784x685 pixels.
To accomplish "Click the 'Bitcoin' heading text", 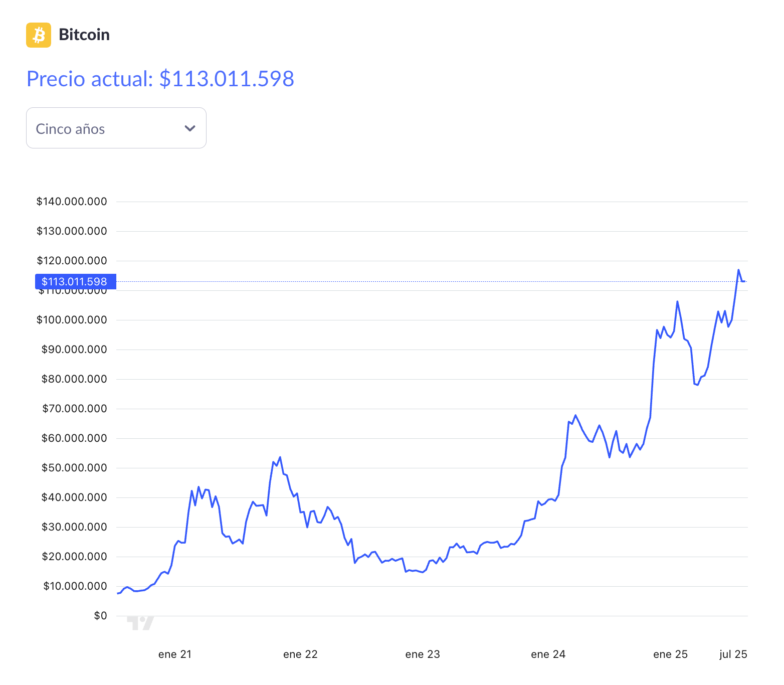I will [84, 35].
